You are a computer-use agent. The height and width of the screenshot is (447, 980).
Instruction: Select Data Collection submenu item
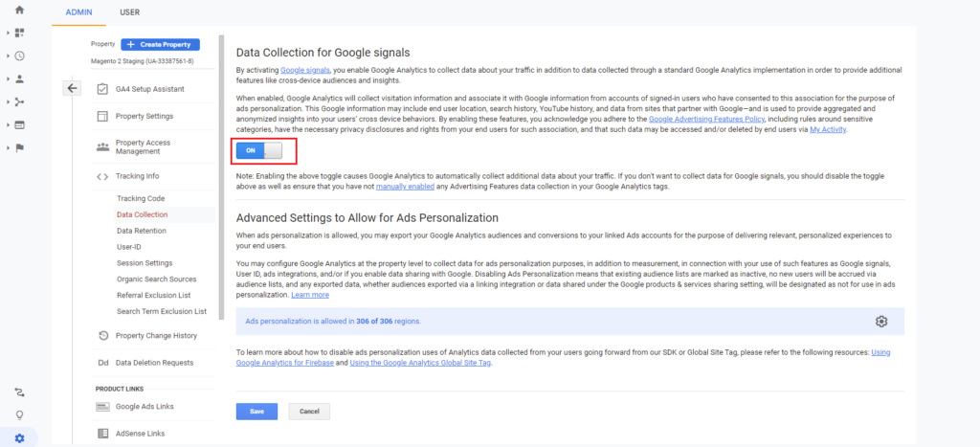coord(142,214)
